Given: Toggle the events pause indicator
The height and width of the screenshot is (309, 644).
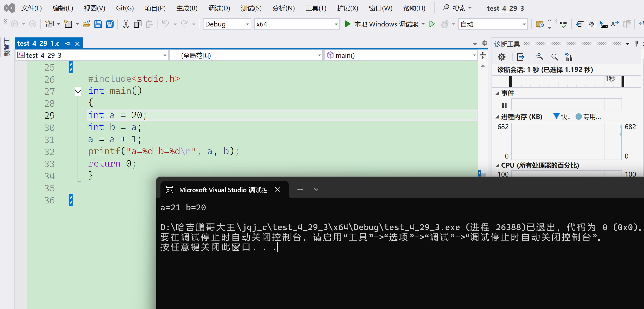Looking at the screenshot, I should tap(504, 105).
